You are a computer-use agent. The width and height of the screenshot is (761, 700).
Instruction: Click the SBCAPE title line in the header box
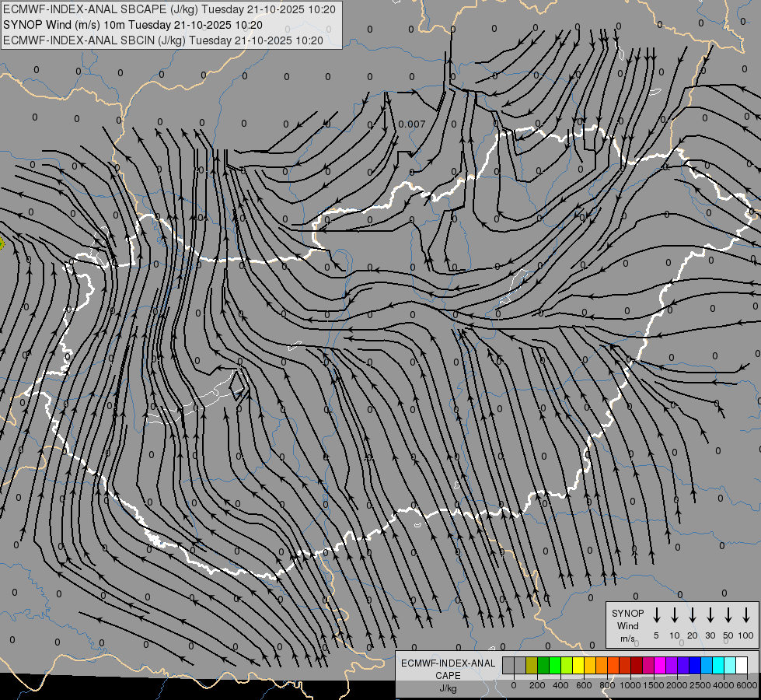pos(169,9)
